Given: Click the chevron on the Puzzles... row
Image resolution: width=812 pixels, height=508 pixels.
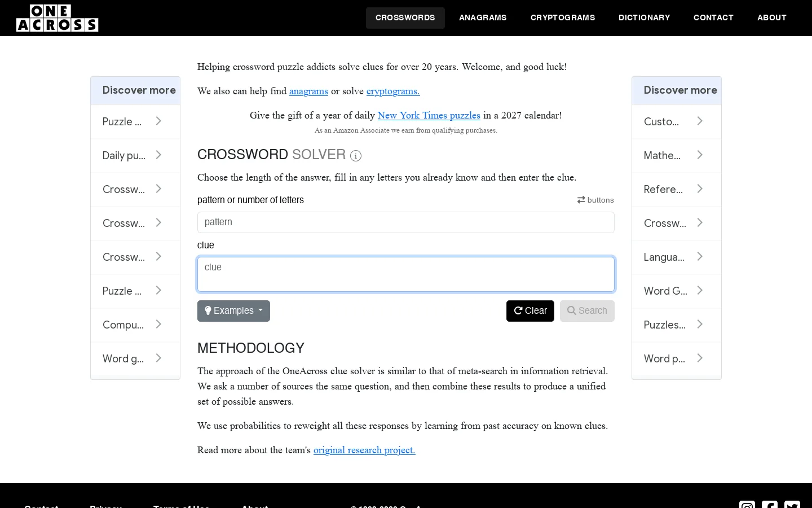Looking at the screenshot, I should [x=700, y=325].
